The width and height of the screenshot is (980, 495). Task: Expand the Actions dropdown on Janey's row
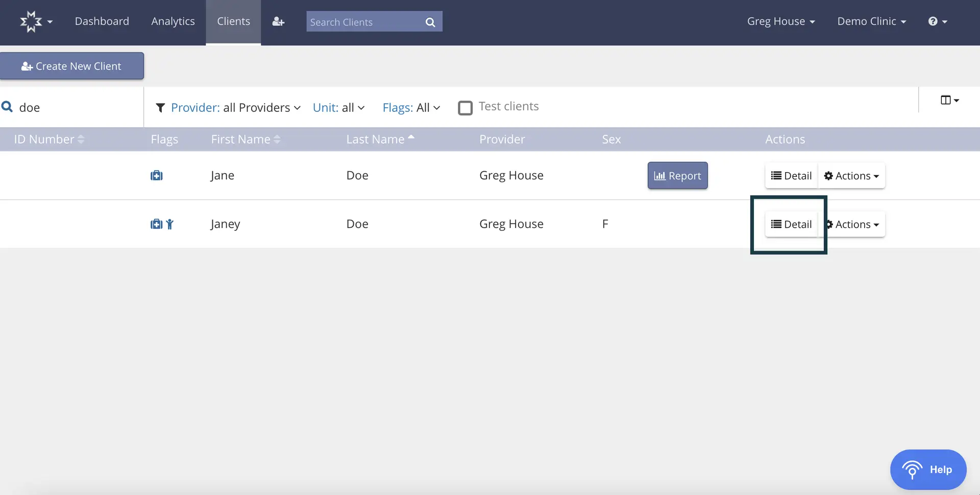tap(853, 224)
